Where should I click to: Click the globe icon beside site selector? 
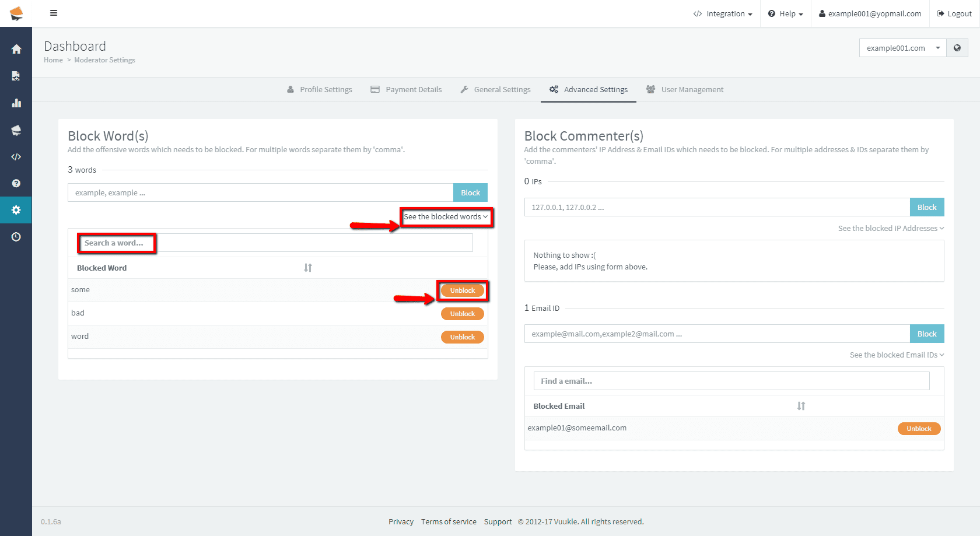point(957,48)
